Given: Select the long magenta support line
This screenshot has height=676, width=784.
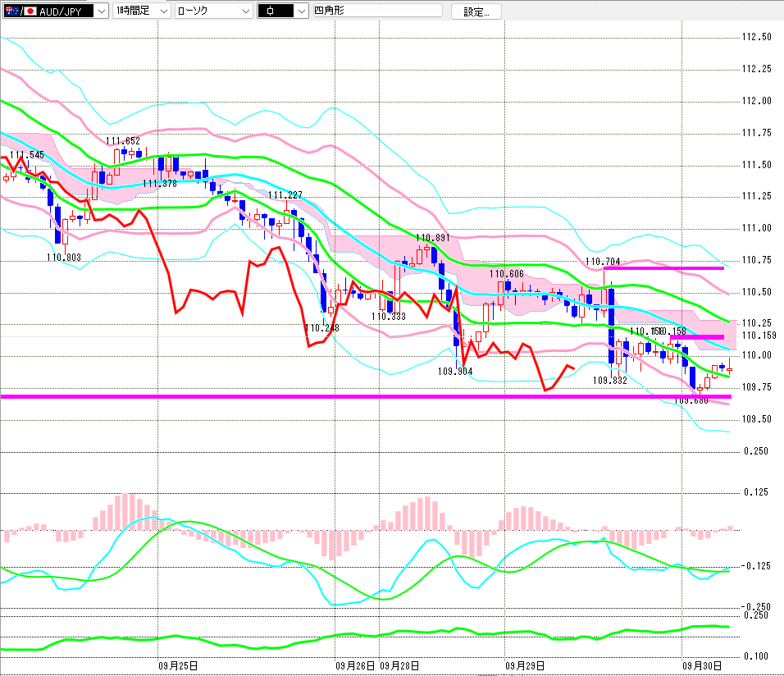Looking at the screenshot, I should [x=366, y=397].
